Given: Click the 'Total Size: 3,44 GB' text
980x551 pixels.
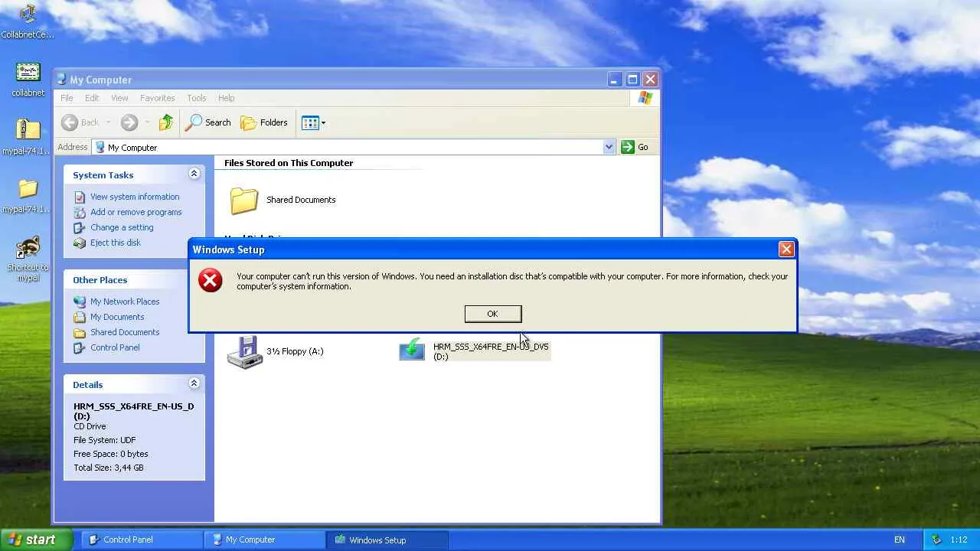Looking at the screenshot, I should (109, 468).
